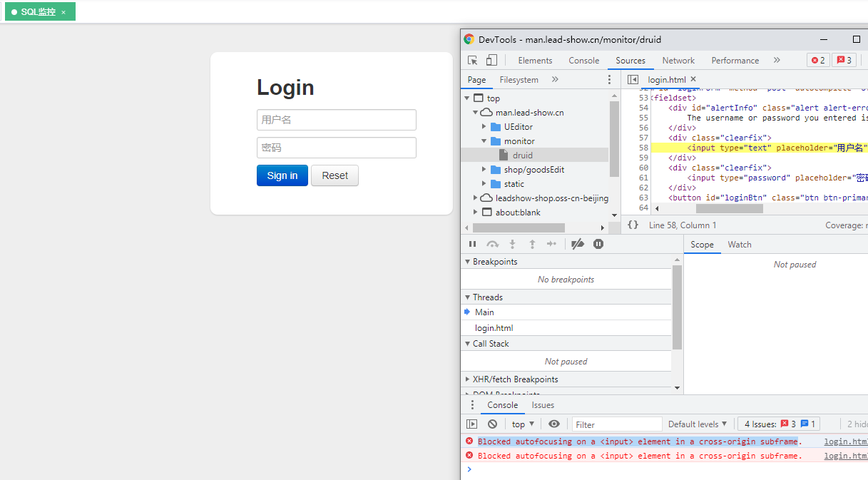Open the Elements panel tab
Viewport: 868px width, 480px height.
click(535, 61)
